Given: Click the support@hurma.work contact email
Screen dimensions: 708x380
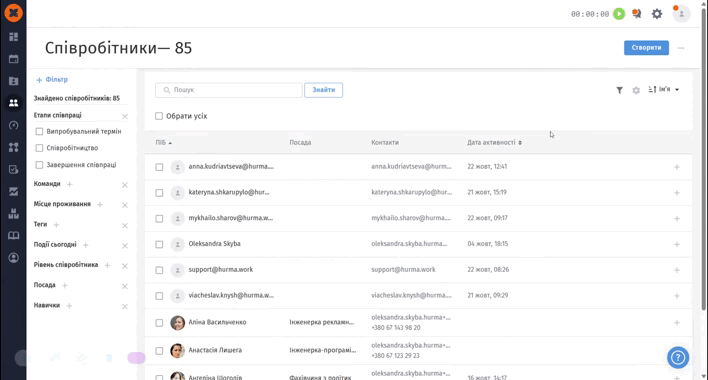Looking at the screenshot, I should click(x=403, y=269).
